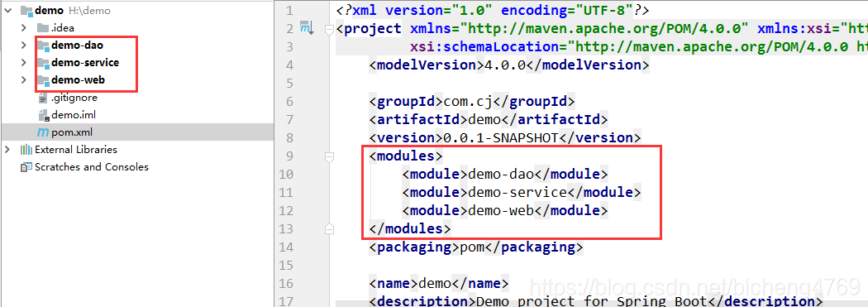Click the name value demo on line 16
The width and height of the screenshot is (868, 307).
[435, 284]
